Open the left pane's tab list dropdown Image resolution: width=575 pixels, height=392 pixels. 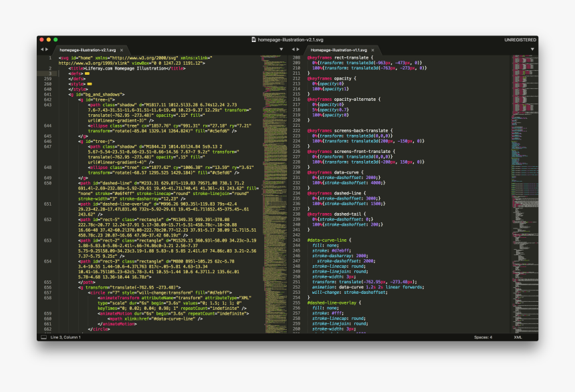283,49
